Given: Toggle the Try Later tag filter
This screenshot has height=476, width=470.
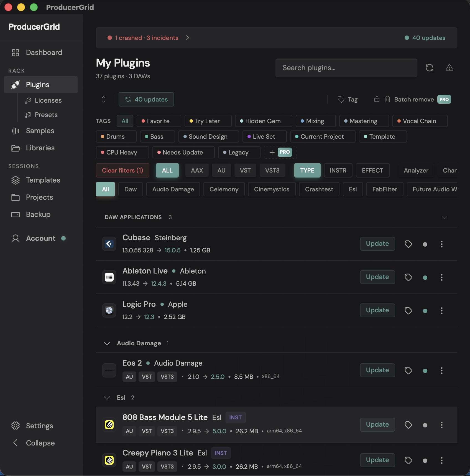Looking at the screenshot, I should pos(208,121).
